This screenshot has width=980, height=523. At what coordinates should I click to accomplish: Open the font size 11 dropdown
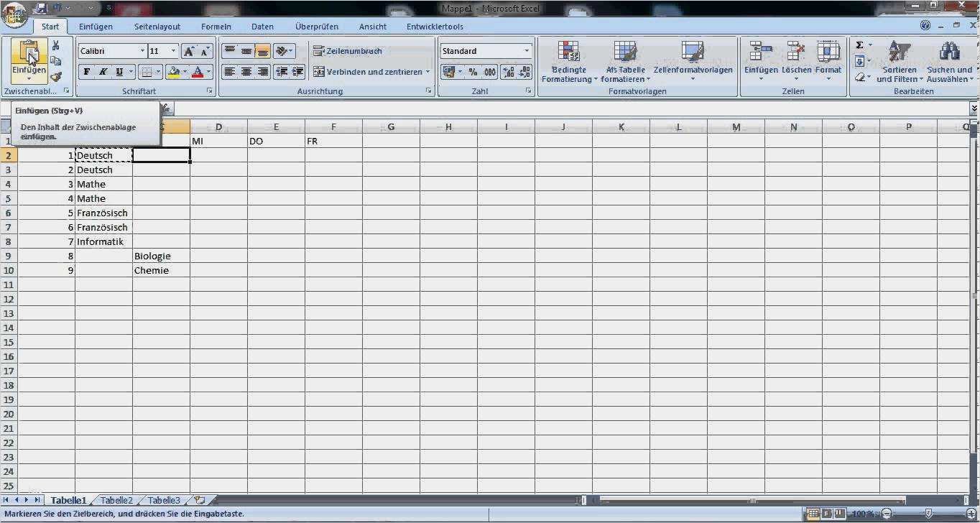[x=173, y=51]
